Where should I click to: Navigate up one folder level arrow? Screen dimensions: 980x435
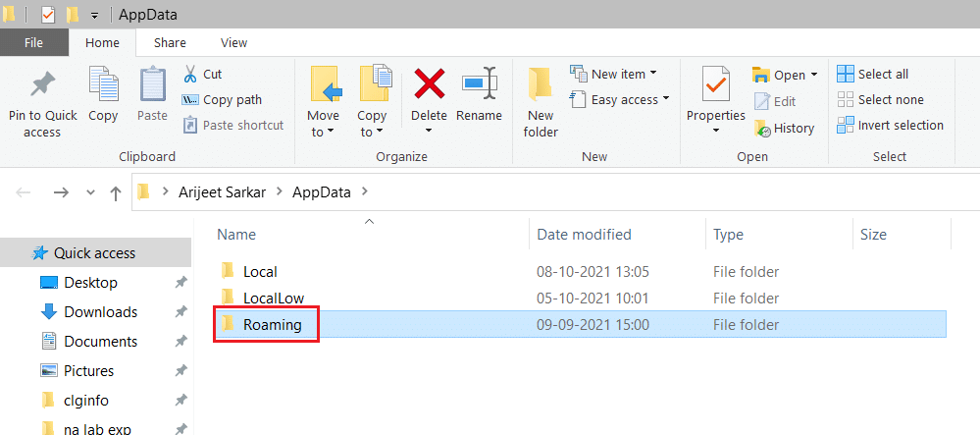tap(116, 192)
